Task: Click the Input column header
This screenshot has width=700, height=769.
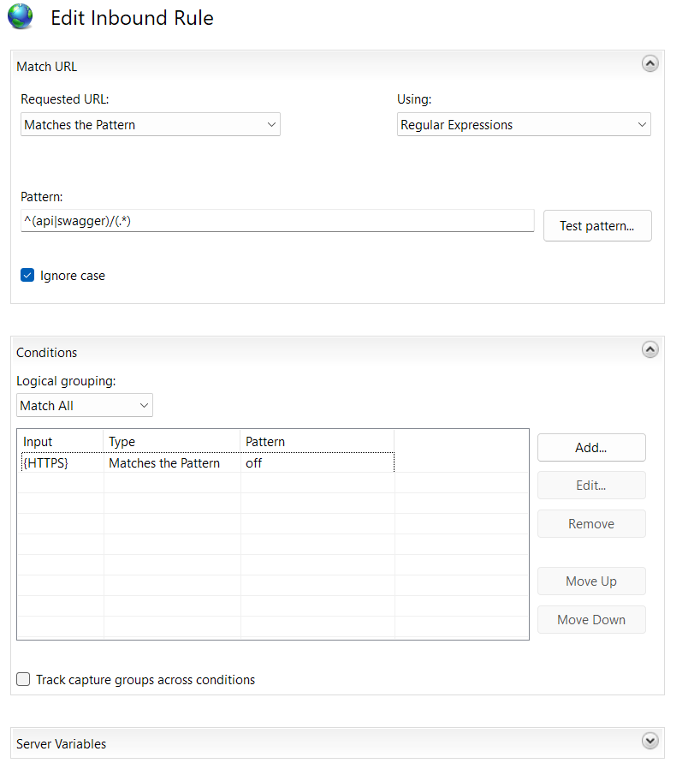Action: click(x=60, y=441)
